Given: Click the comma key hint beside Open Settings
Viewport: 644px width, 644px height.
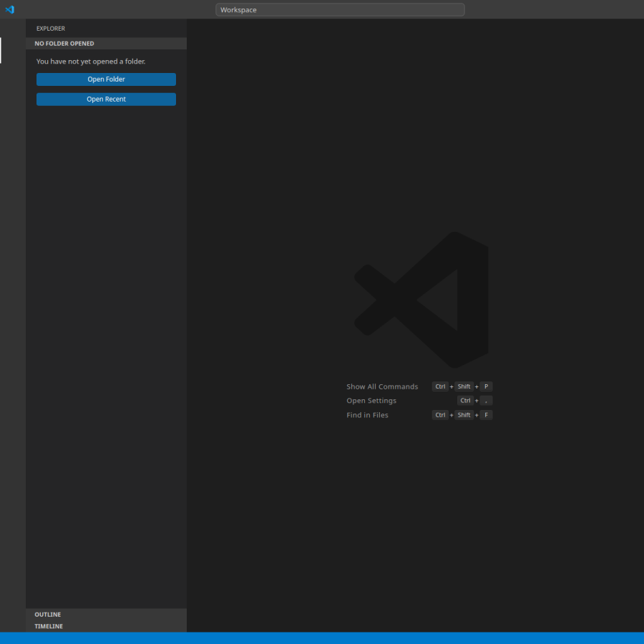Looking at the screenshot, I should click(x=486, y=401).
